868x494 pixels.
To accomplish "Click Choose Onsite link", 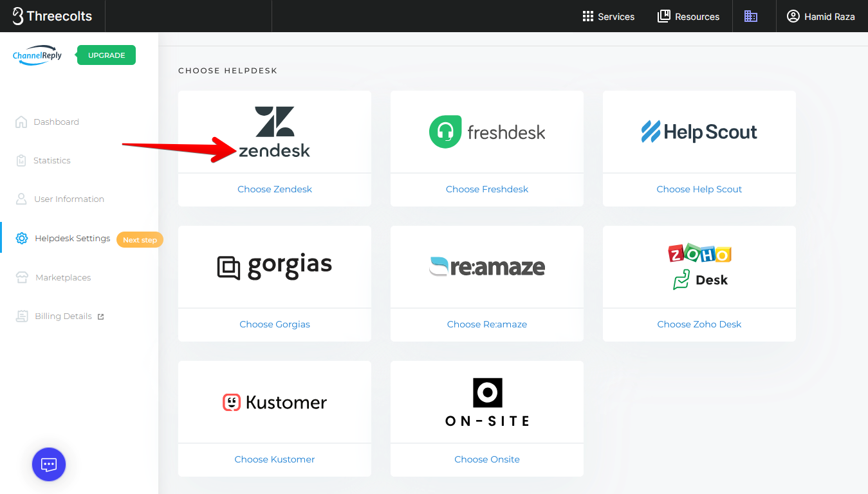I will click(x=487, y=459).
